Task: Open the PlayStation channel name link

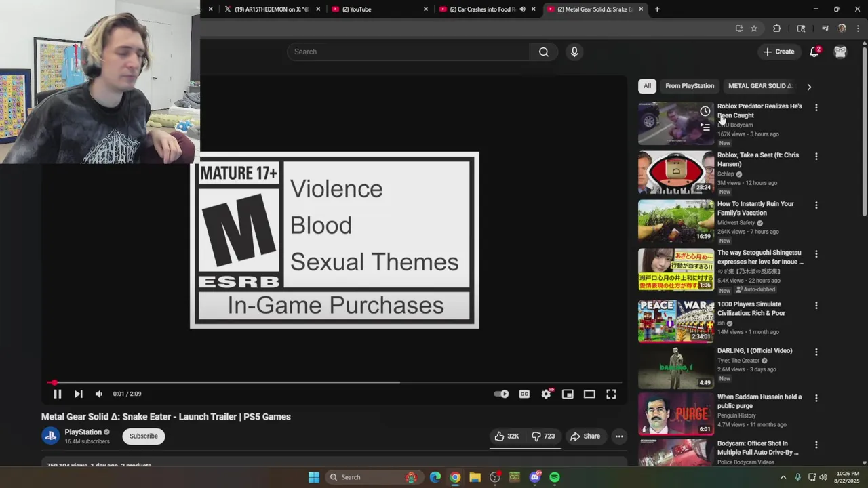Action: tap(83, 432)
